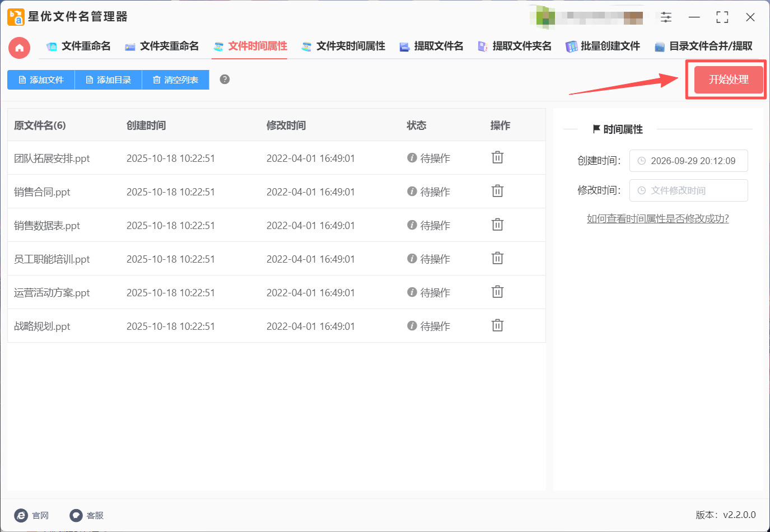This screenshot has height=532, width=770.
Task: Click the 添加目录 button
Action: 108,80
